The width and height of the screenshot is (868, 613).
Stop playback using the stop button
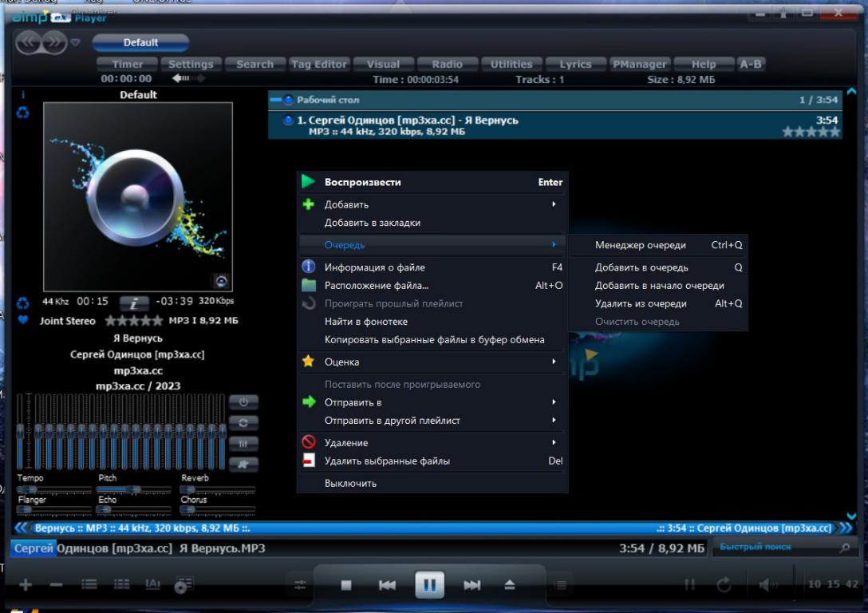coord(346,585)
